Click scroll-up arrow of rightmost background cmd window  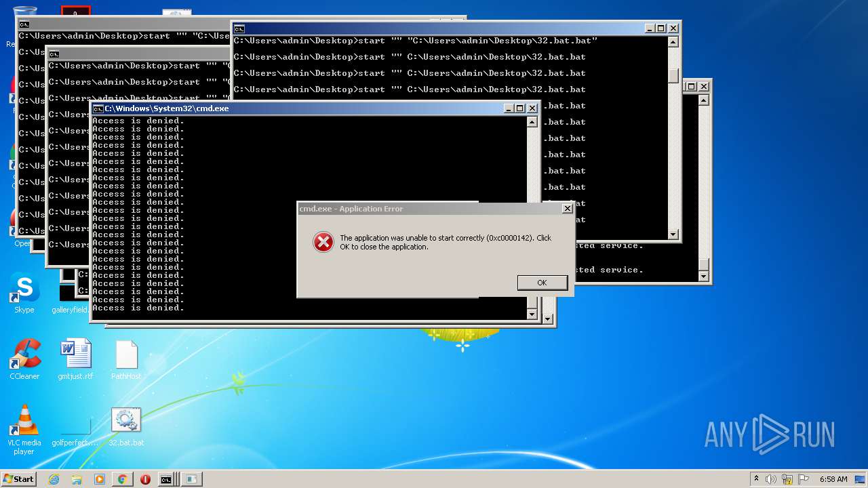coord(703,100)
